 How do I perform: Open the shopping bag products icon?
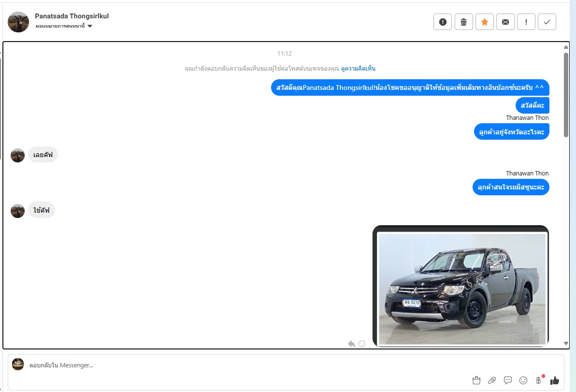click(476, 380)
